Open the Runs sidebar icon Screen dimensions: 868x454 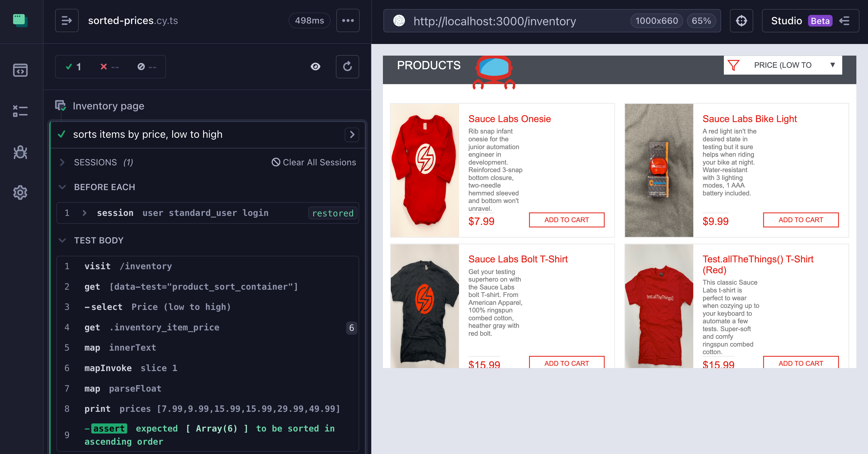pyautogui.click(x=20, y=111)
